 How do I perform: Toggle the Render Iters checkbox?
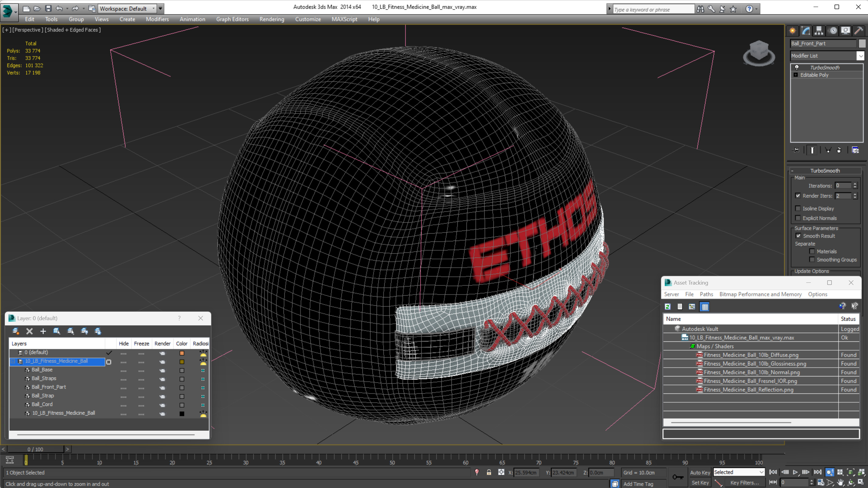click(x=798, y=195)
